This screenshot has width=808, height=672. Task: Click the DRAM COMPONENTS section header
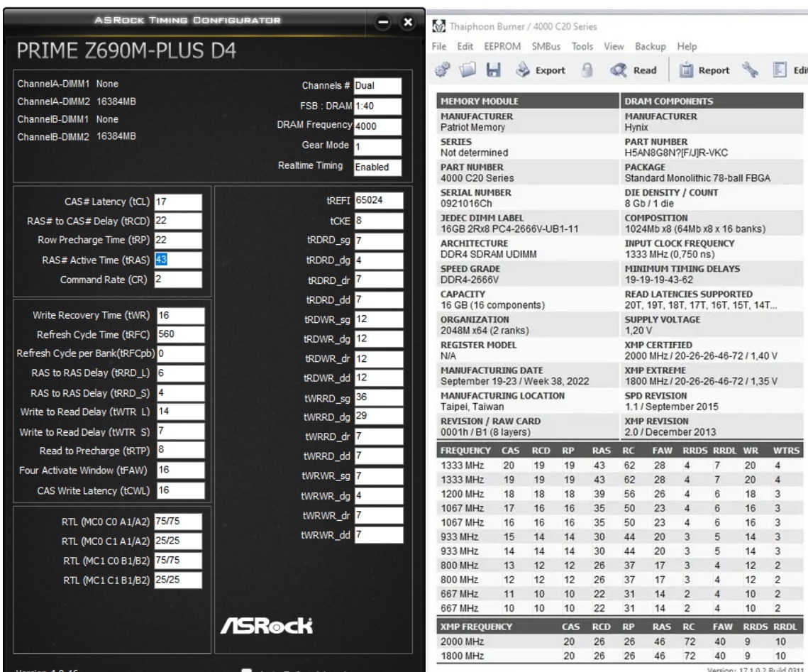[712, 101]
